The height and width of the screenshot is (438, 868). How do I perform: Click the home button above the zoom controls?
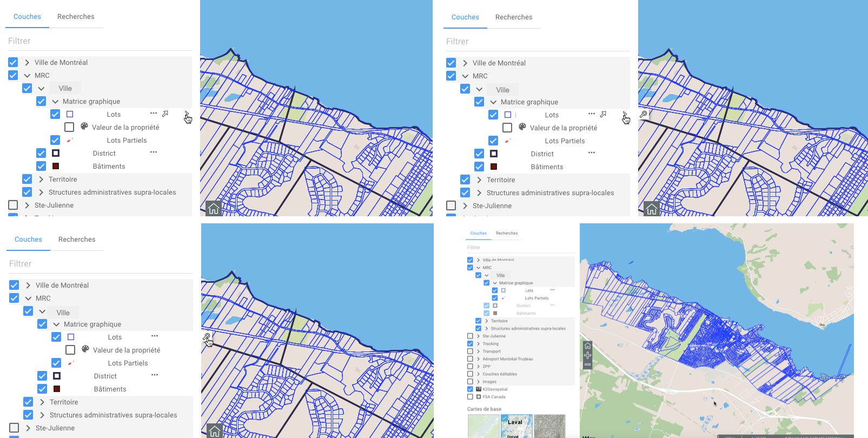587,346
